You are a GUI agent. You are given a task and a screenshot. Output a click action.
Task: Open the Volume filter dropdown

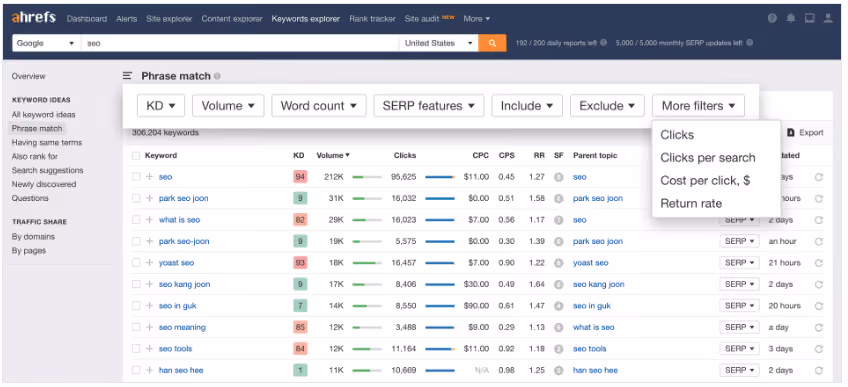point(228,106)
